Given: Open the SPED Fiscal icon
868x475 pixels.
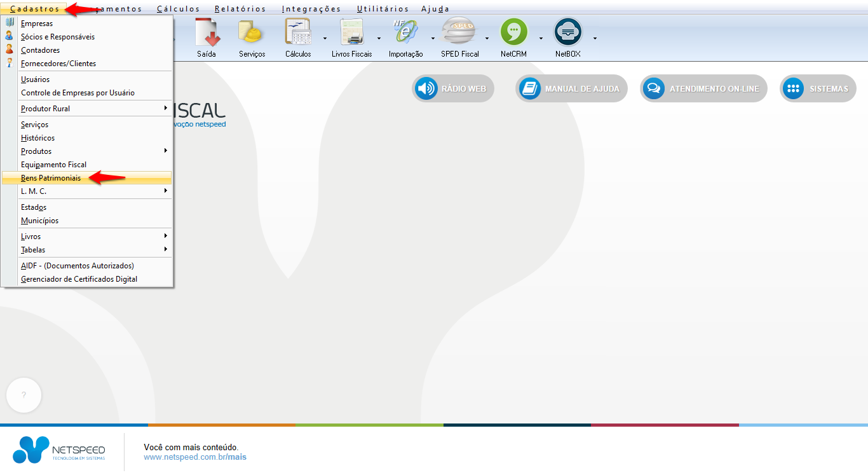Looking at the screenshot, I should [459, 38].
